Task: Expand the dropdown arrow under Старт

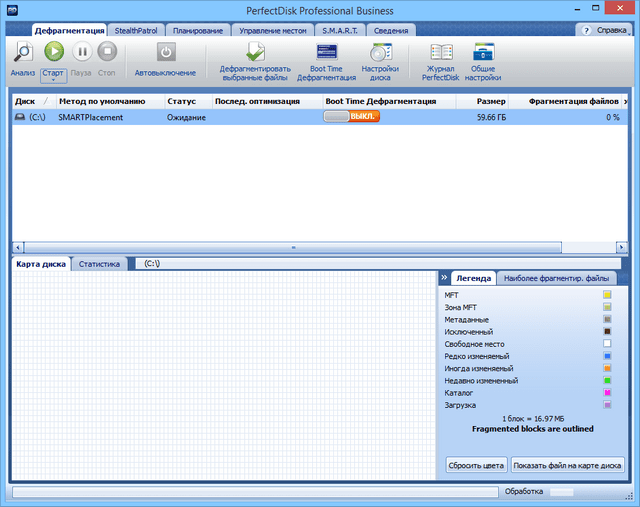Action: (53, 80)
